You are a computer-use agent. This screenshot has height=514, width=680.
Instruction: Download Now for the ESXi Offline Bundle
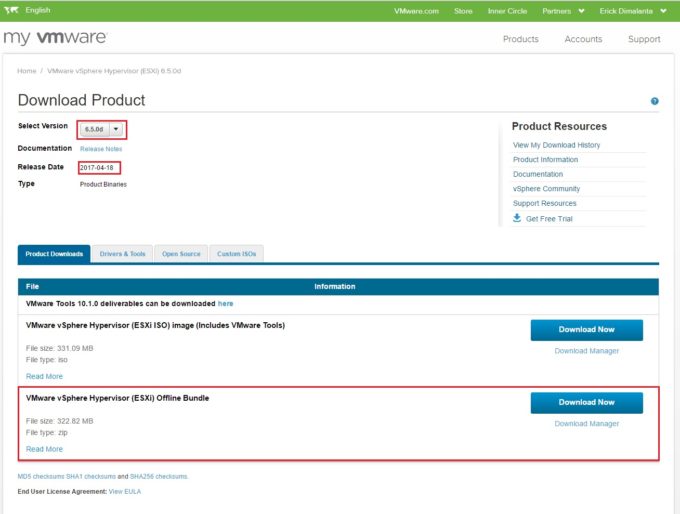[586, 402]
